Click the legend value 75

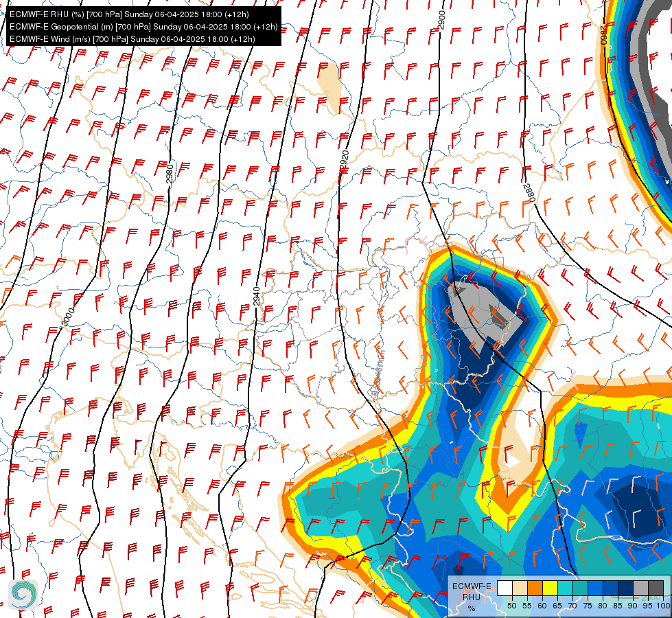click(588, 606)
